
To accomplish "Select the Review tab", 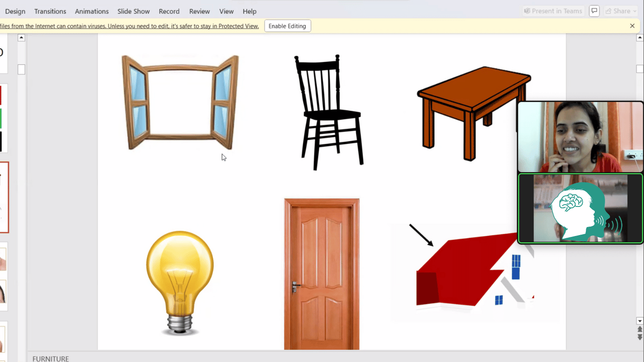I will point(199,11).
